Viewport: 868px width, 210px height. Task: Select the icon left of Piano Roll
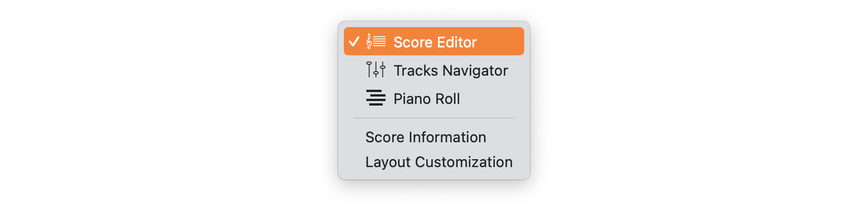(376, 98)
